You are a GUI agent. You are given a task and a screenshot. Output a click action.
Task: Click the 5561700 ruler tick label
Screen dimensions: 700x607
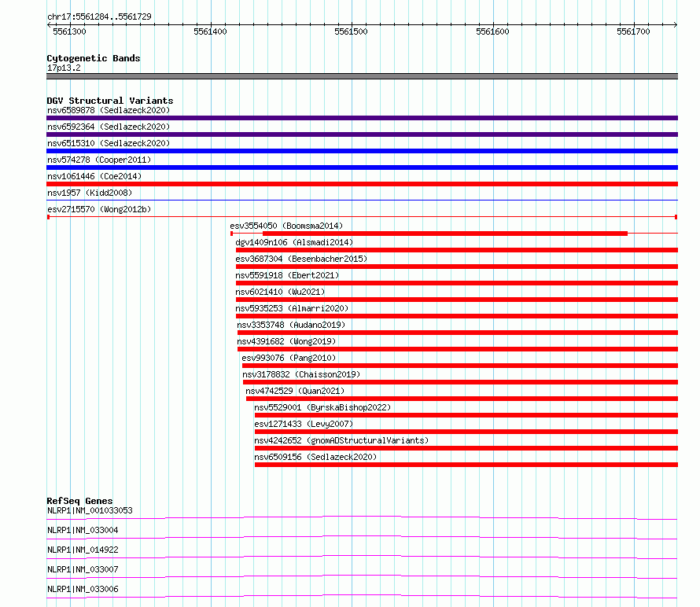point(633,31)
